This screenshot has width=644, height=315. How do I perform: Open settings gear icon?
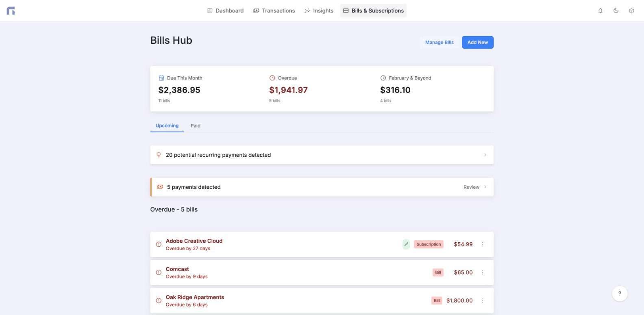tap(631, 11)
